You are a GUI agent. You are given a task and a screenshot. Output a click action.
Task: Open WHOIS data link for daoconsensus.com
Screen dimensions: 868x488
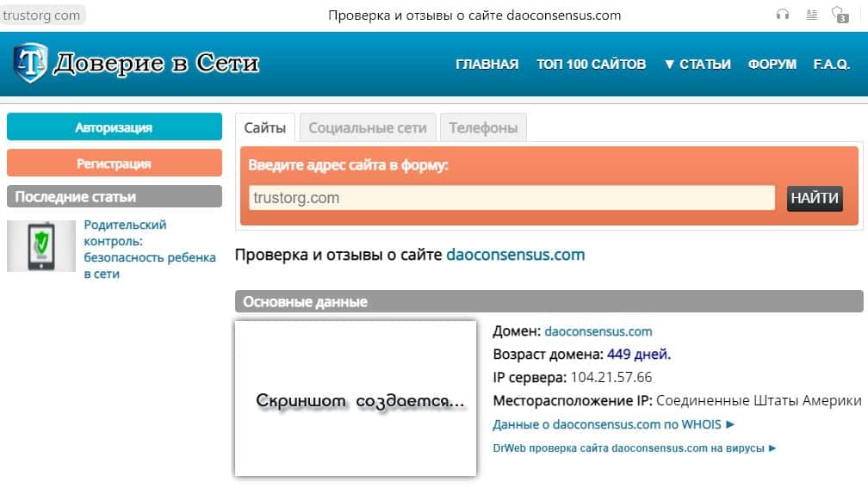pos(613,424)
